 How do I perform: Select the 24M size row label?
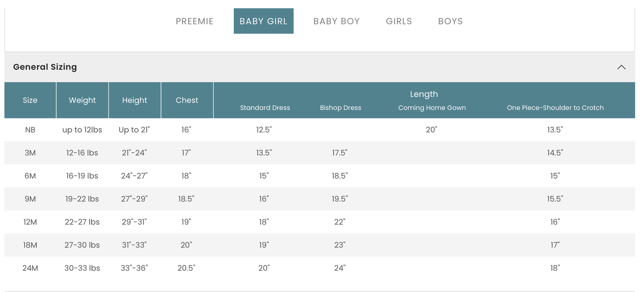[x=30, y=268]
